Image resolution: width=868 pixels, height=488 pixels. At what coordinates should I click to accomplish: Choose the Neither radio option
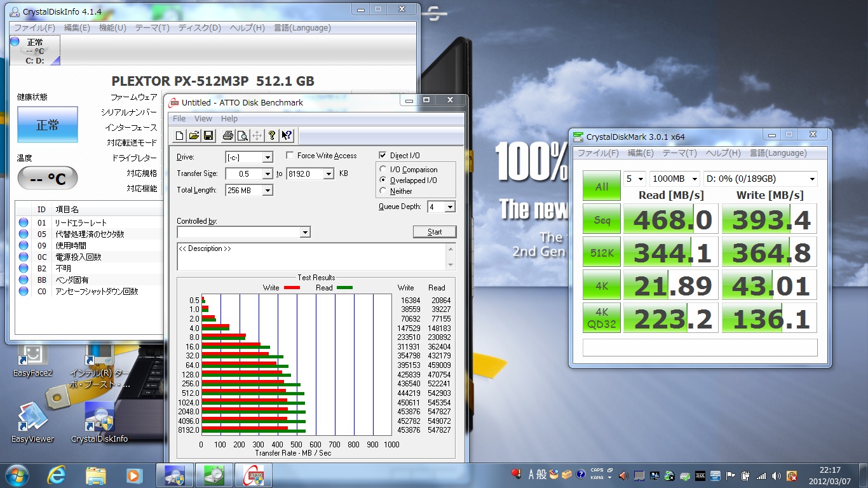[383, 191]
